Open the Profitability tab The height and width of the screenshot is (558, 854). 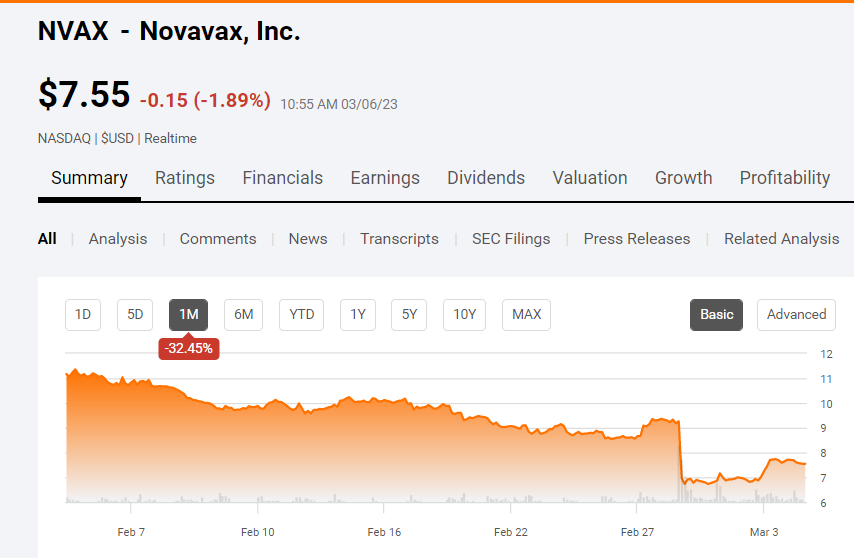click(785, 178)
